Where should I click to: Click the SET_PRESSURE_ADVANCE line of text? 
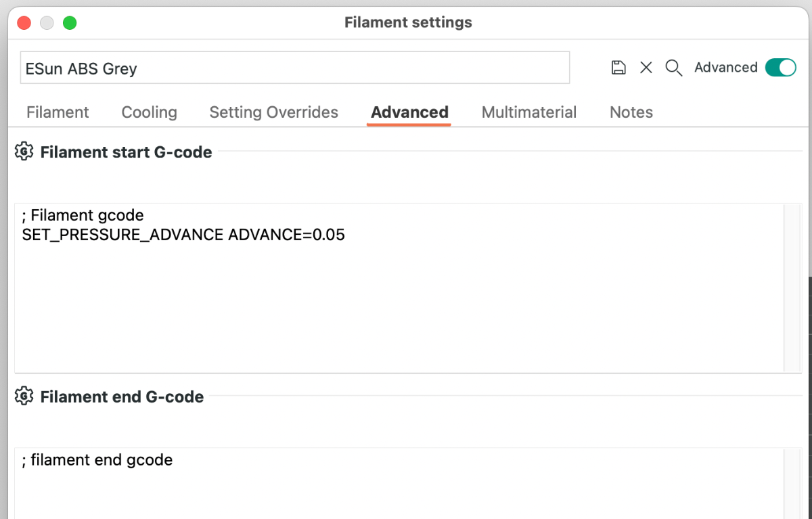(183, 235)
